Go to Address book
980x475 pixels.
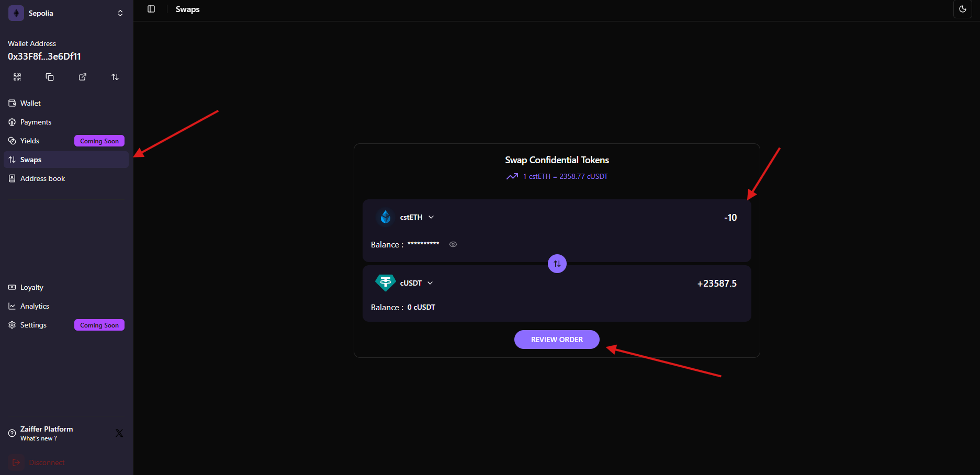[x=42, y=178]
